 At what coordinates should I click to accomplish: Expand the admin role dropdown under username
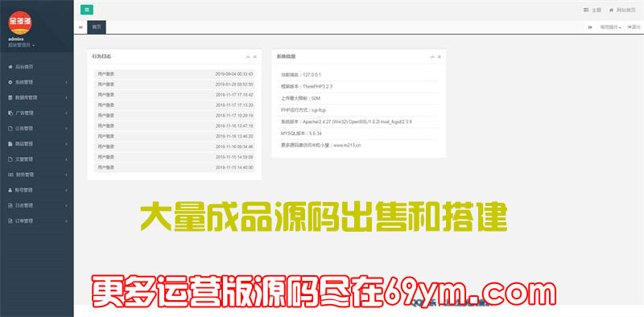[x=22, y=45]
